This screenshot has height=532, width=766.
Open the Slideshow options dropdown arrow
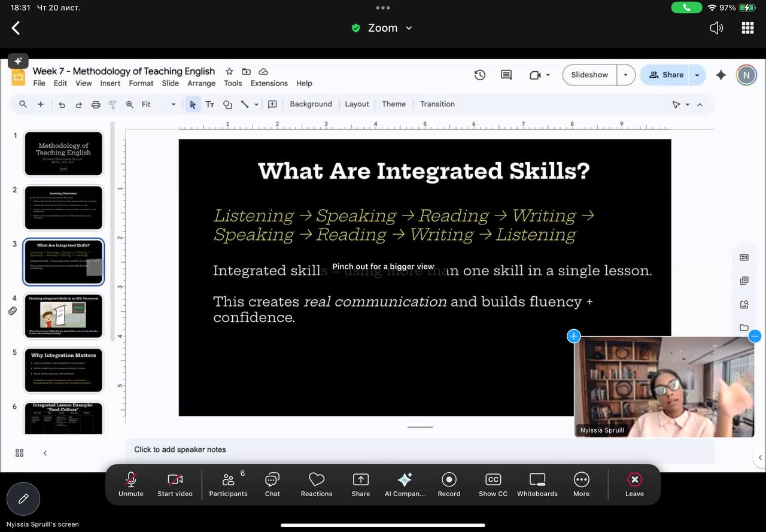pos(625,75)
